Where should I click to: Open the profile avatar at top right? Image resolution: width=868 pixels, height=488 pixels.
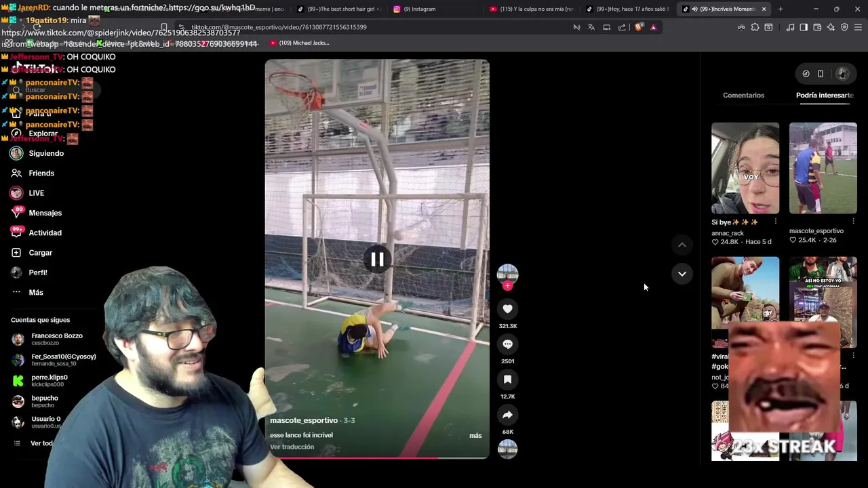(842, 73)
